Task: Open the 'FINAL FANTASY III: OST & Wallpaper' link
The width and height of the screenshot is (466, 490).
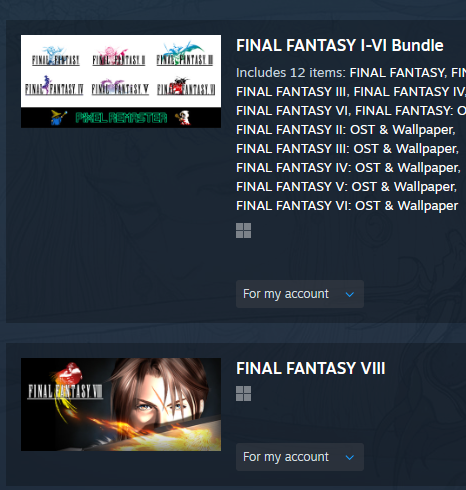Action: [x=347, y=149]
